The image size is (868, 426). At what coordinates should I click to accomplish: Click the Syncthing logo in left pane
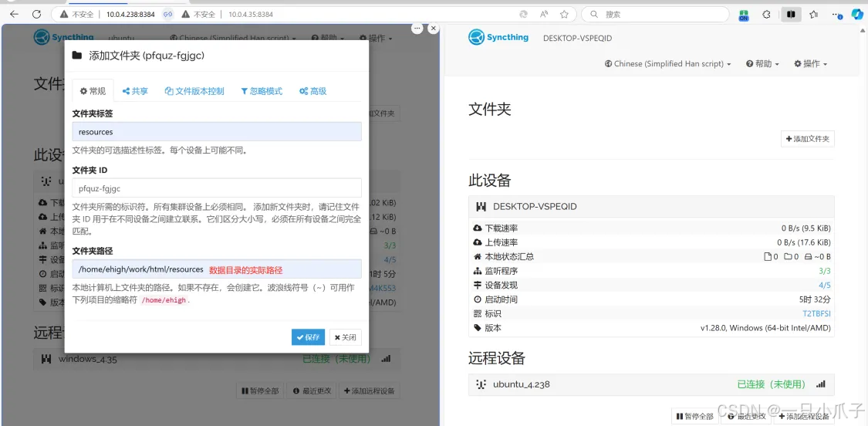coord(64,38)
